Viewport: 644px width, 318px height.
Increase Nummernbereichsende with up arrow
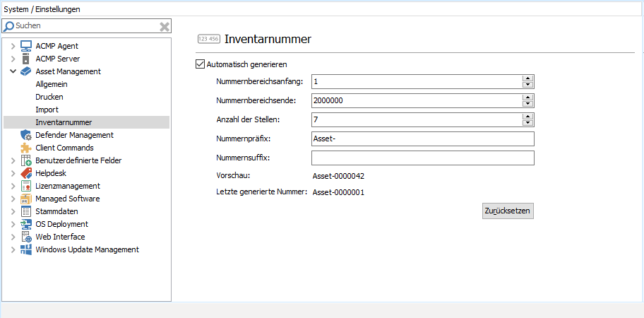pos(527,98)
